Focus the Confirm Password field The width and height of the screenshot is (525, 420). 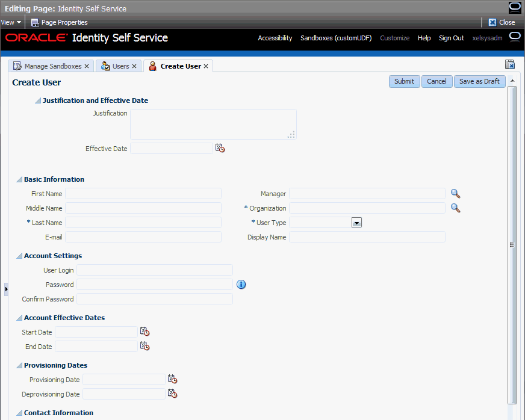click(x=155, y=298)
